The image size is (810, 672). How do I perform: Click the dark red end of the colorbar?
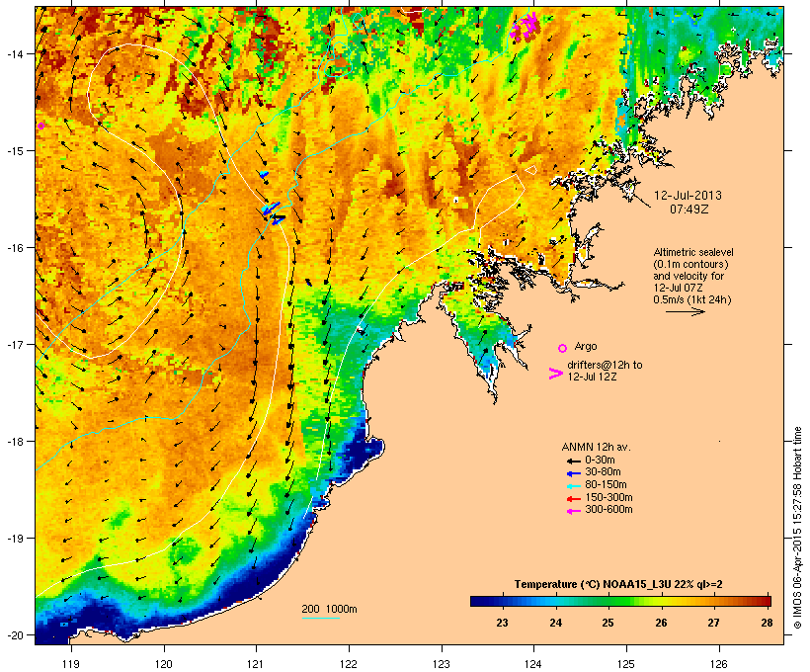coord(766,601)
